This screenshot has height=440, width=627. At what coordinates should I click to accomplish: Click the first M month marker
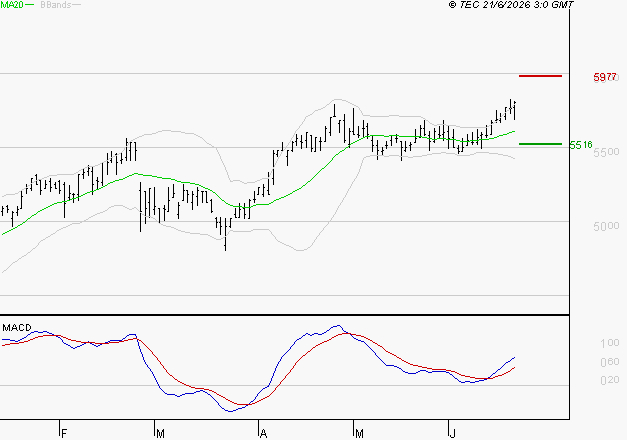[x=160, y=434]
